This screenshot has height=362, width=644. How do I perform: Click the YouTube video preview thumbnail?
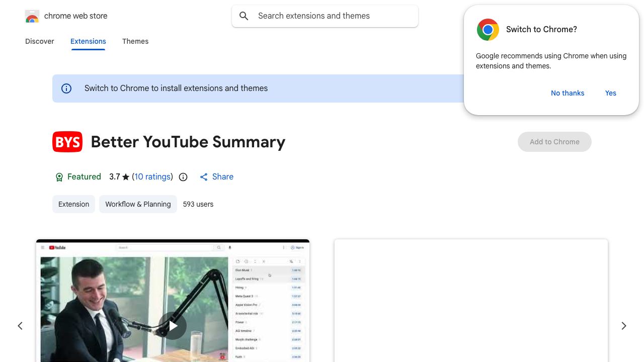(x=173, y=301)
